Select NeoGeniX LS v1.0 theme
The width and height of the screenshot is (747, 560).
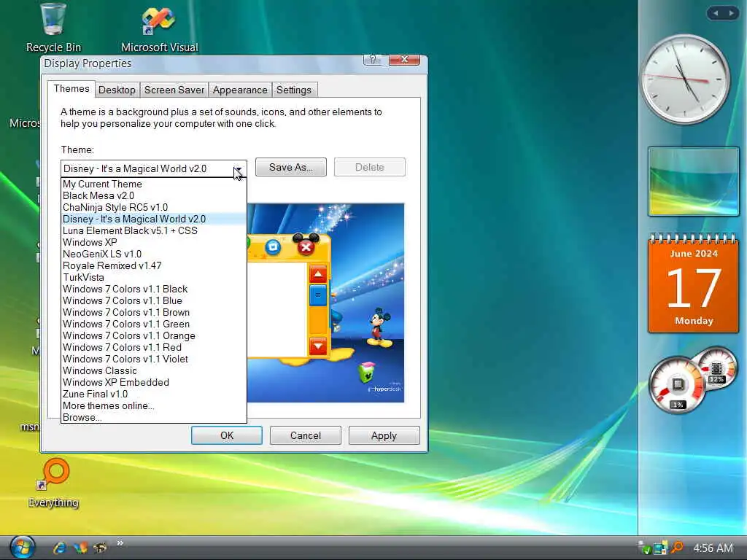click(153, 254)
